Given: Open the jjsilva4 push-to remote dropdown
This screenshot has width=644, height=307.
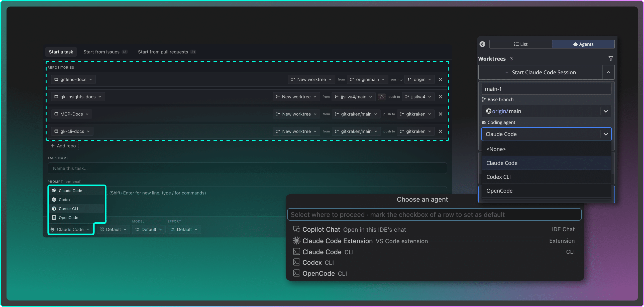Looking at the screenshot, I should coord(418,97).
